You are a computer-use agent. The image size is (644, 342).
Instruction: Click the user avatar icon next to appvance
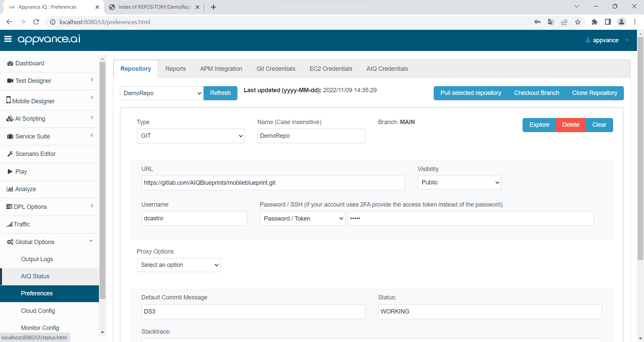point(588,40)
